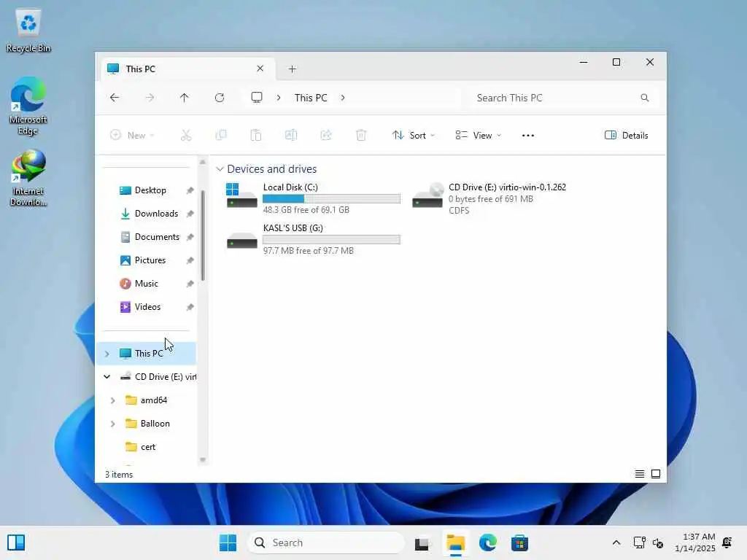Select CD Drive (E:) virtio-win drive
Screen dimensions: 747x560
click(x=489, y=198)
